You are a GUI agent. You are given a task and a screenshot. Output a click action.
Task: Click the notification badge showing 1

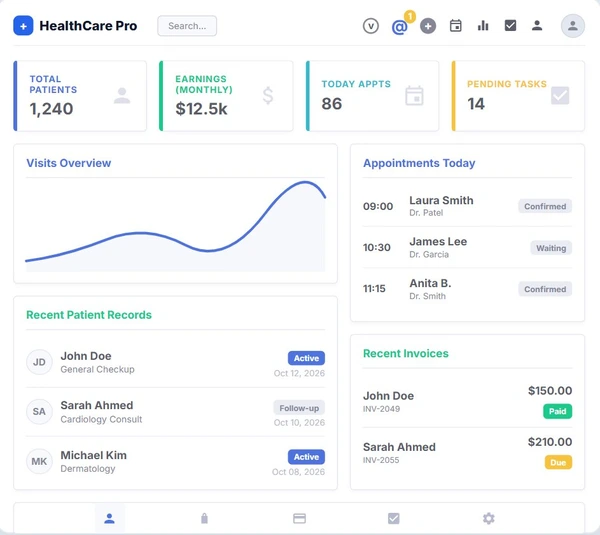410,16
